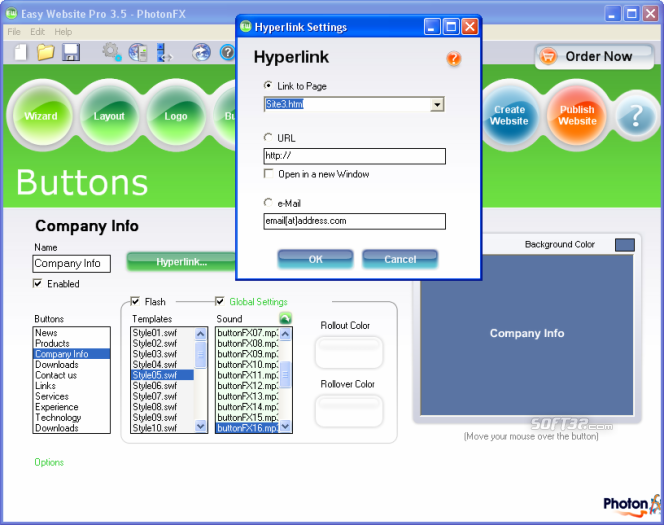The height and width of the screenshot is (525, 664).
Task: Click Templates list scroll up arrow
Action: [201, 334]
